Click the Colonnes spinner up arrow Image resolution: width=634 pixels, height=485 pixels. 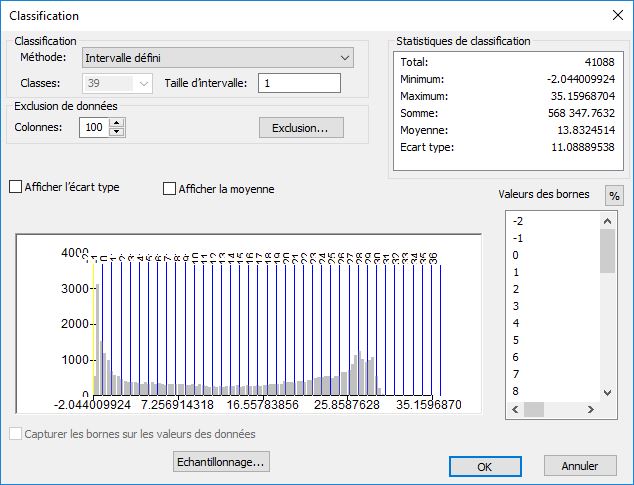click(118, 123)
